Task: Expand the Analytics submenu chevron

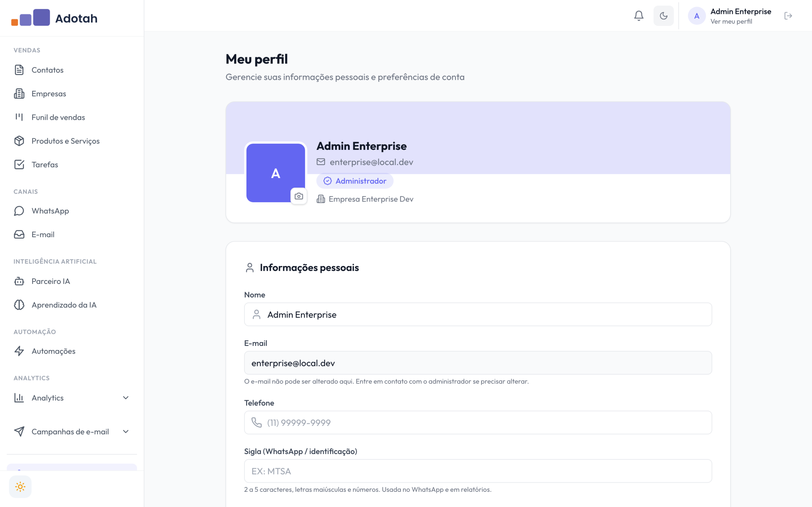Action: [x=126, y=398]
